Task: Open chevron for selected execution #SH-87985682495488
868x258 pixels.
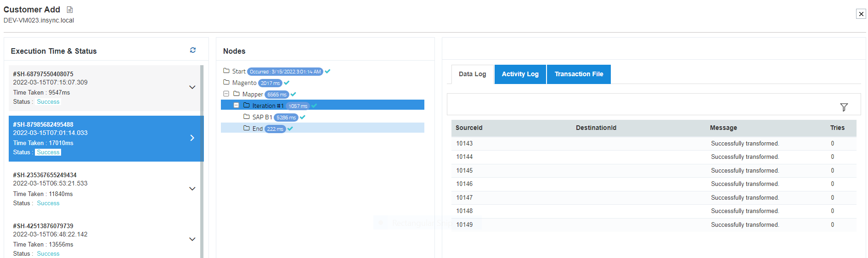Action: [x=192, y=138]
